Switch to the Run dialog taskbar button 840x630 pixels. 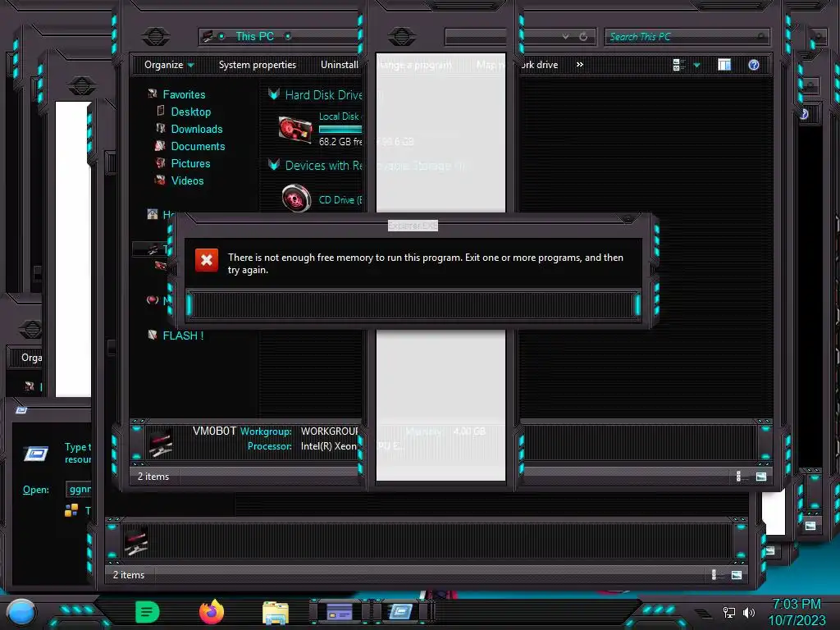coord(400,612)
